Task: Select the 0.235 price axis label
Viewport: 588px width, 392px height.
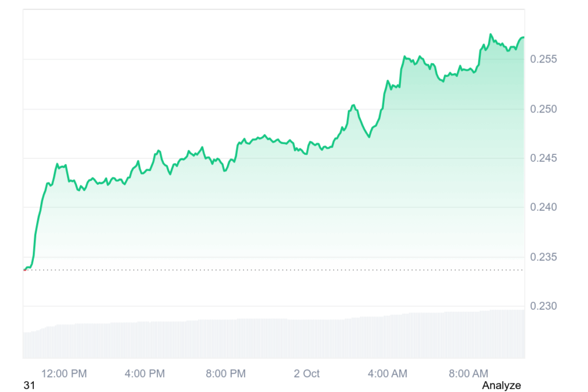Action: click(x=542, y=257)
